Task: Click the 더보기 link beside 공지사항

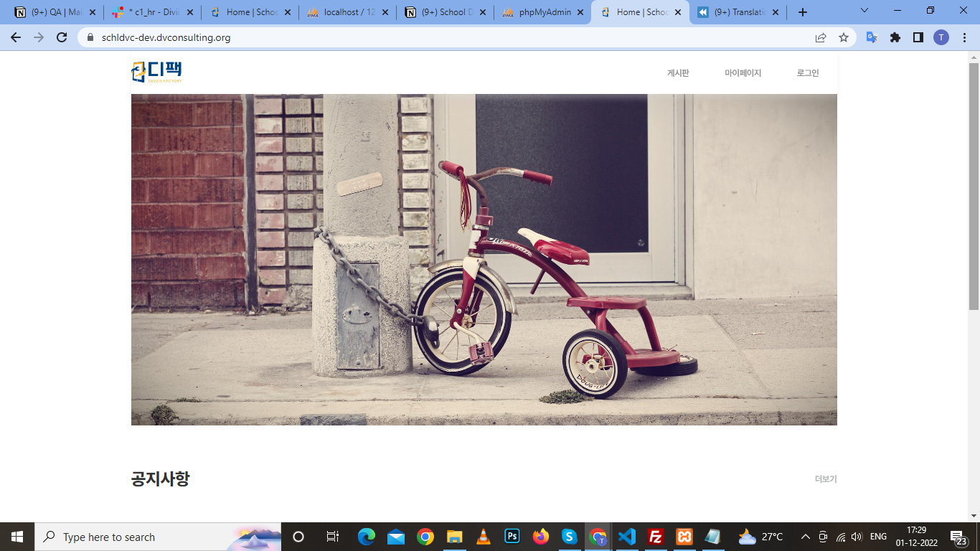Action: click(x=826, y=479)
